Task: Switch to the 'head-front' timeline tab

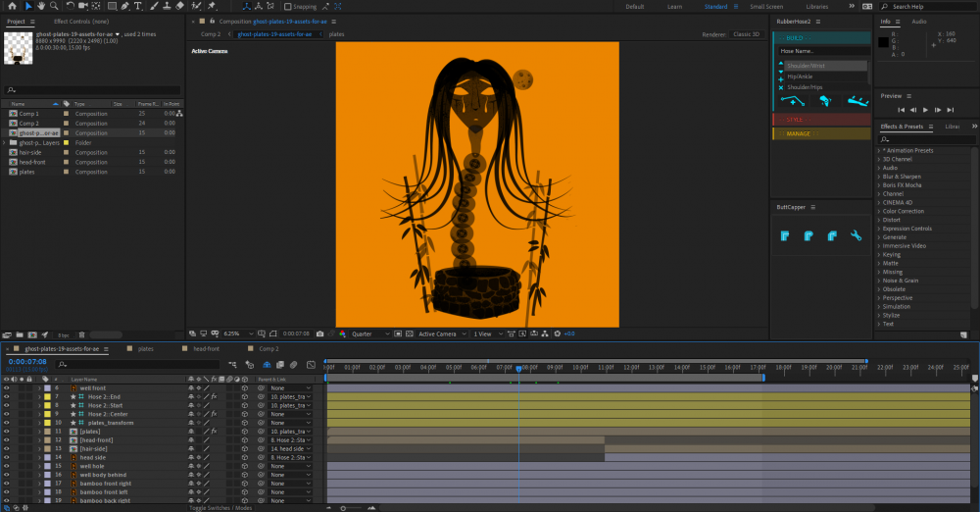Action: (x=206, y=348)
